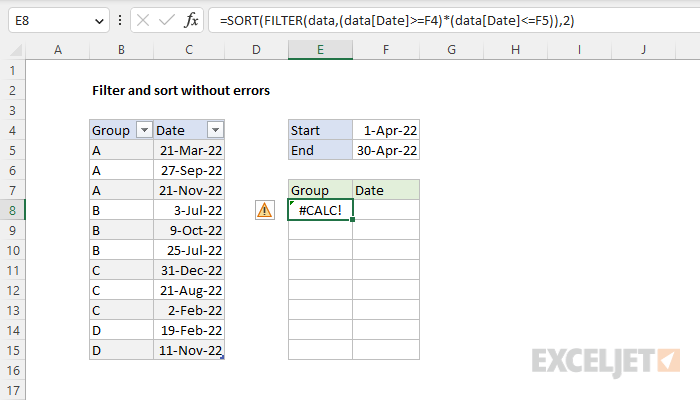Select the #CALC! error cell
700x400 pixels.
point(320,210)
